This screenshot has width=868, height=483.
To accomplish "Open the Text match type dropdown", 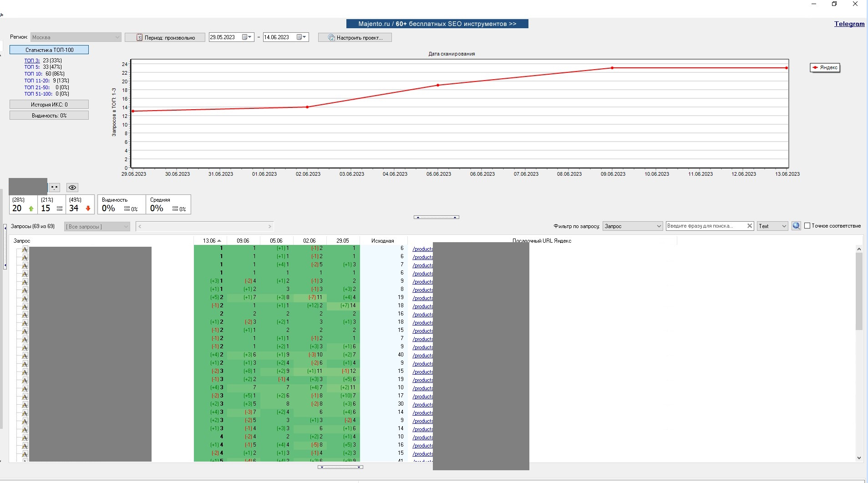I will (772, 226).
